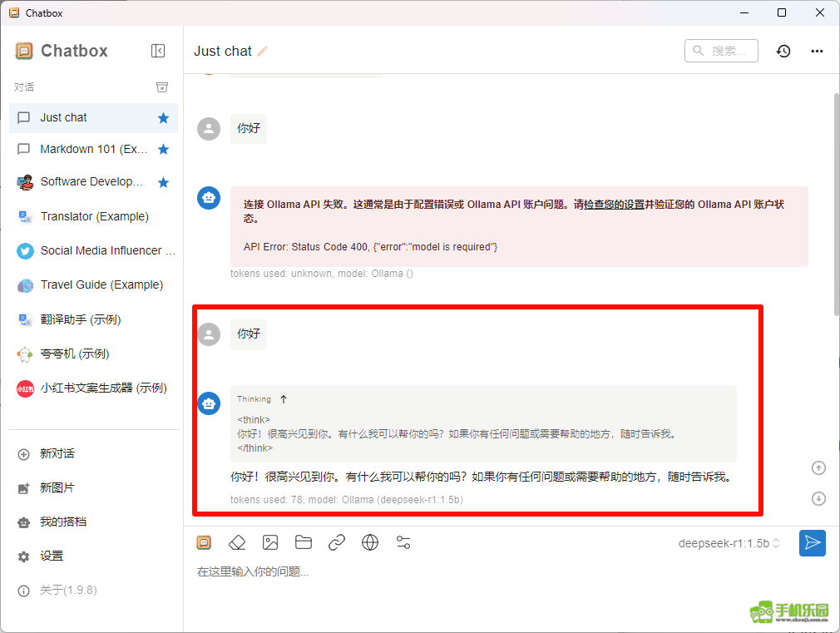Click the Software Developer conversation avatar icon
The image size is (840, 633).
point(25,183)
